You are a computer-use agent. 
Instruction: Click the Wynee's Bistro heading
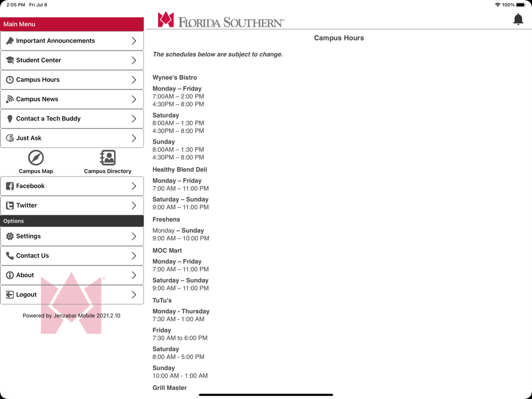(174, 78)
